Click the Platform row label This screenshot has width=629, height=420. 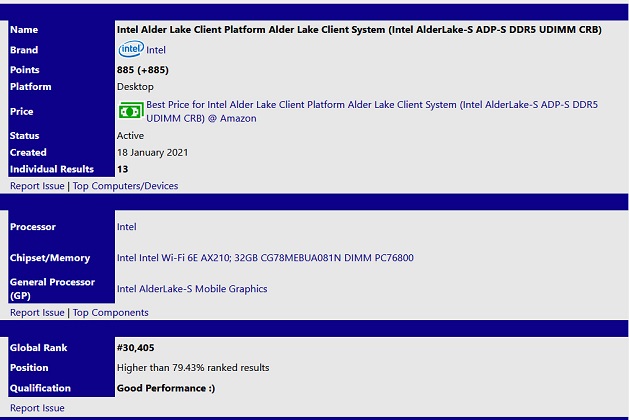click(30, 87)
